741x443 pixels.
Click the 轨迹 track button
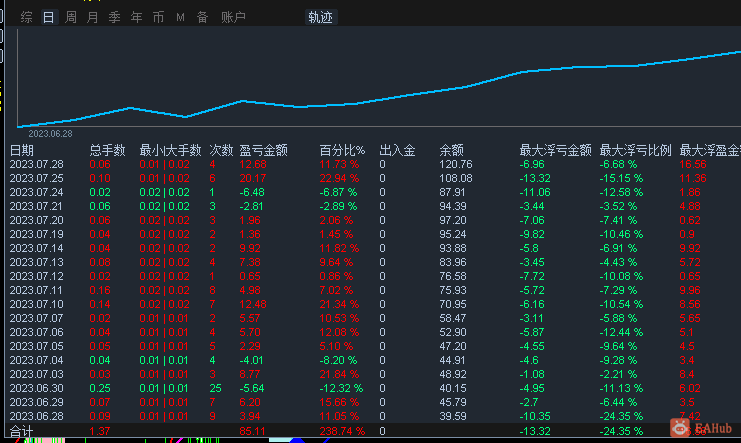[x=321, y=17]
